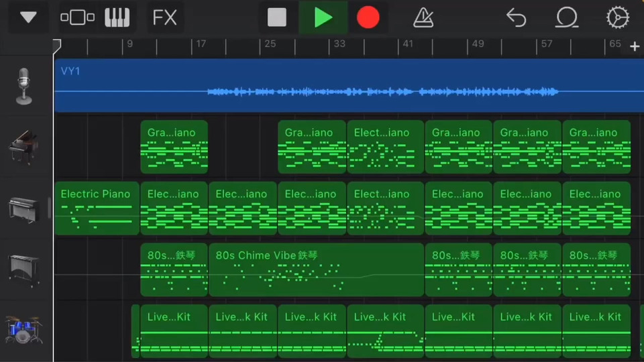The height and width of the screenshot is (362, 644).
Task: Toggle the metronome
Action: pos(423,17)
